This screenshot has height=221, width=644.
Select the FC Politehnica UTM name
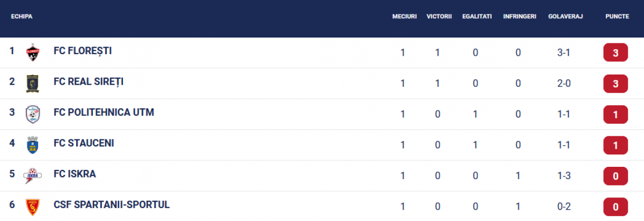(104, 113)
